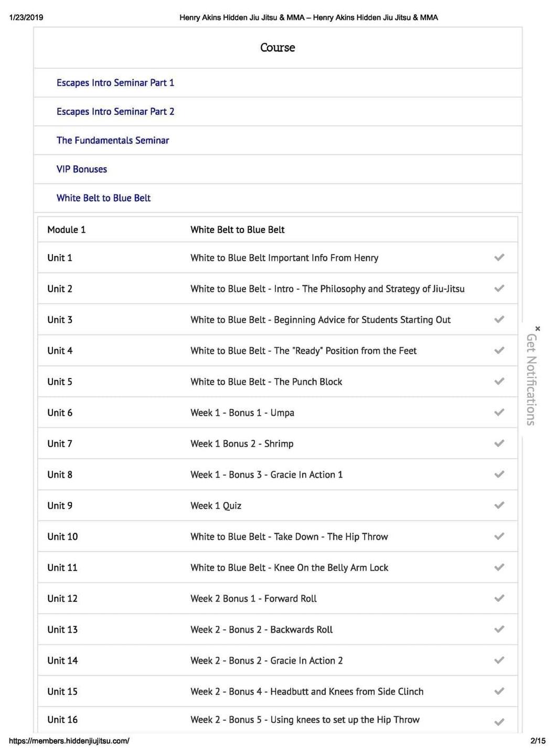Screen dimensions: 554x756
Task: Open The "Ready" Position from the Feet lesson
Action: point(303,351)
